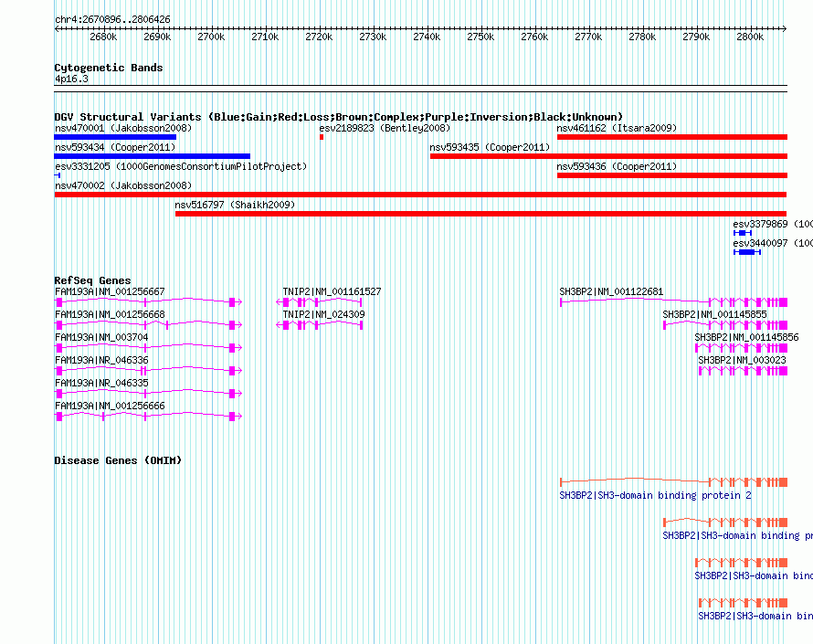Select the FAM193A|NR_046336 transcript glyph
The height and width of the screenshot is (644, 813).
pyautogui.click(x=148, y=370)
